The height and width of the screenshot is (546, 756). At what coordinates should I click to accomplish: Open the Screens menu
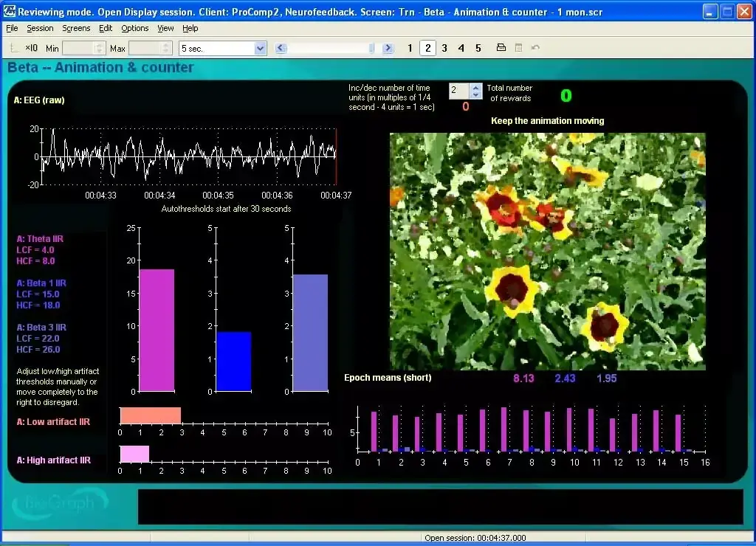tap(76, 28)
